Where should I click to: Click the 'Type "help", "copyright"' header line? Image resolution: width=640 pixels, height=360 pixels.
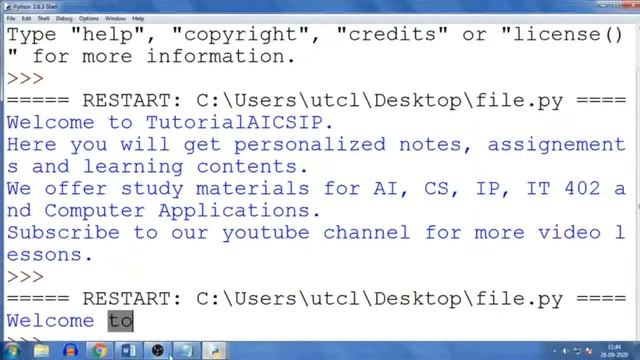point(315,34)
